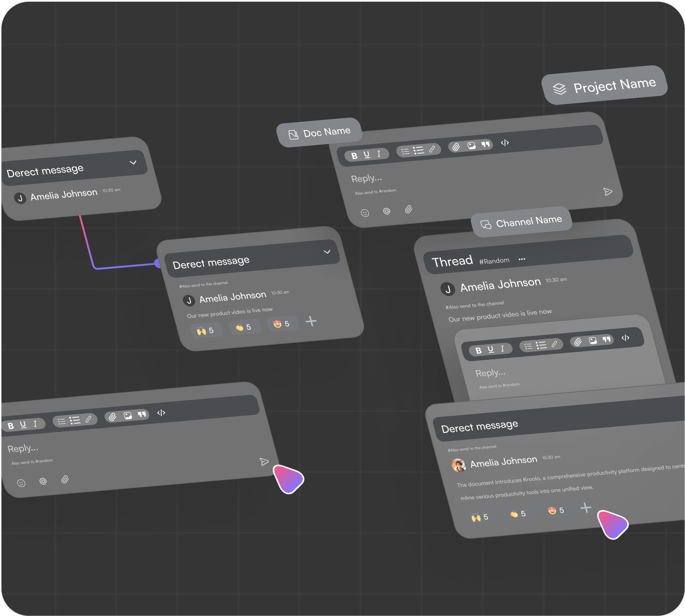The width and height of the screenshot is (685, 616).
Task: Click the bulleted list icon in Doc Name toolbar
Action: [418, 150]
